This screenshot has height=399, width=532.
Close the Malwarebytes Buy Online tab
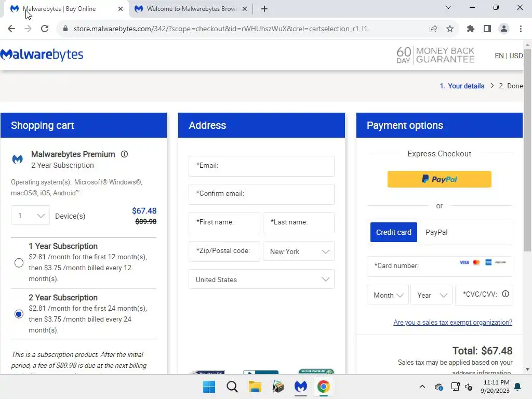coord(121,9)
